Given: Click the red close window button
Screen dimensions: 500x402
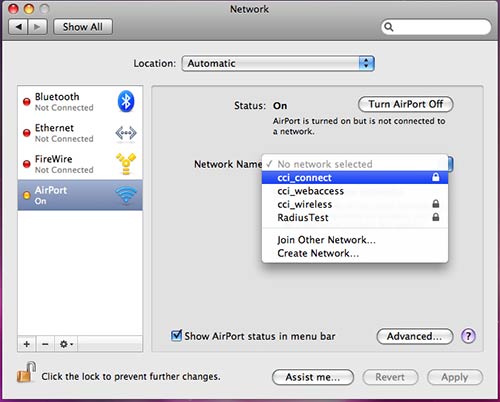Looking at the screenshot, I should [x=14, y=9].
